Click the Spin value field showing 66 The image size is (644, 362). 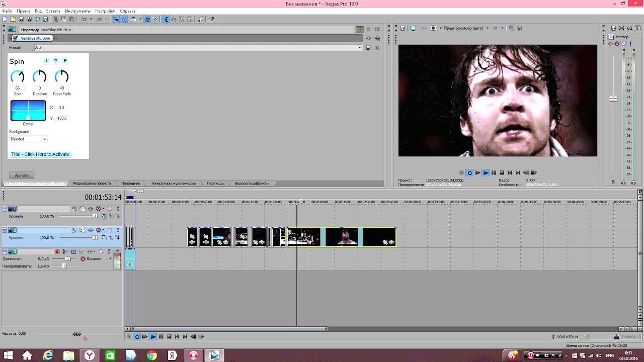click(18, 88)
